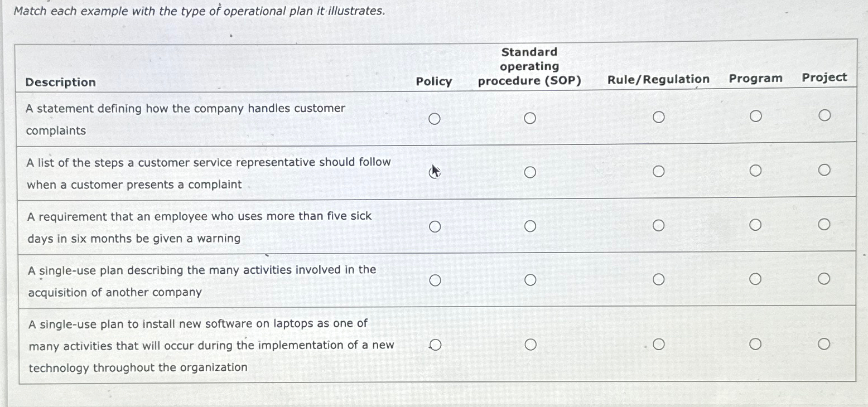The width and height of the screenshot is (868, 407).
Task: Pick Policy for the company acquisition plan
Action: pyautogui.click(x=436, y=279)
